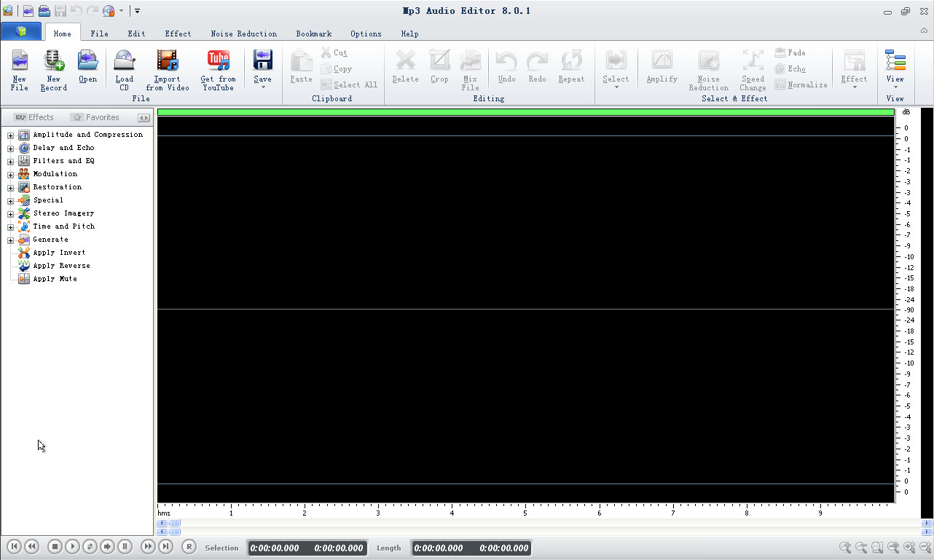Click vertical zoom in magnifier
This screenshot has width=934, height=560.
(909, 548)
